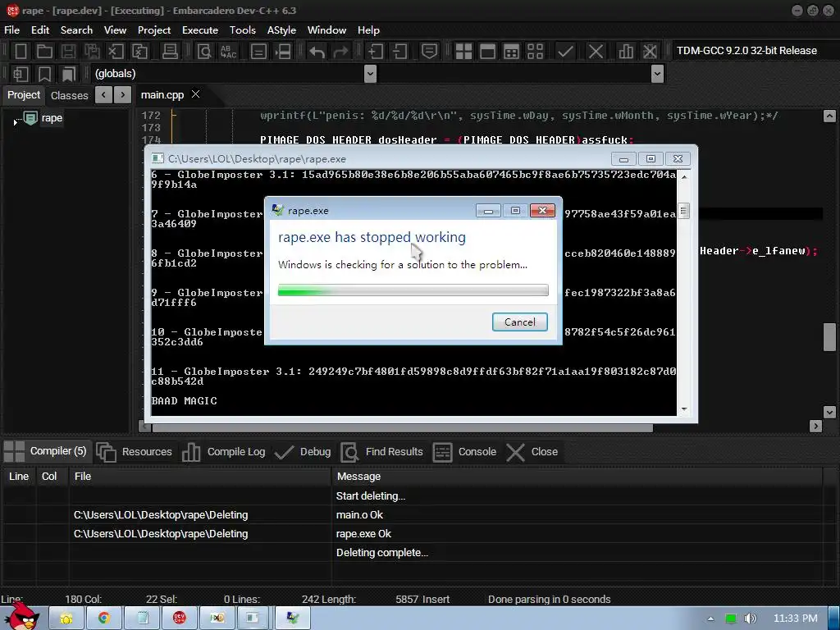Click the Unindent toolbar icon
This screenshot has height=630, width=840.
(399, 52)
